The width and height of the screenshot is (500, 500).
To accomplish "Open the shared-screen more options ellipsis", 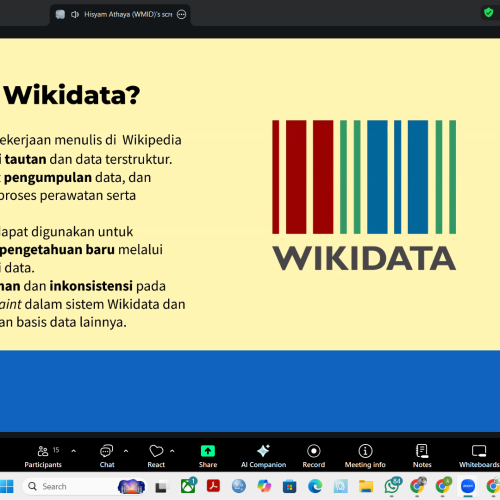I will (x=181, y=14).
